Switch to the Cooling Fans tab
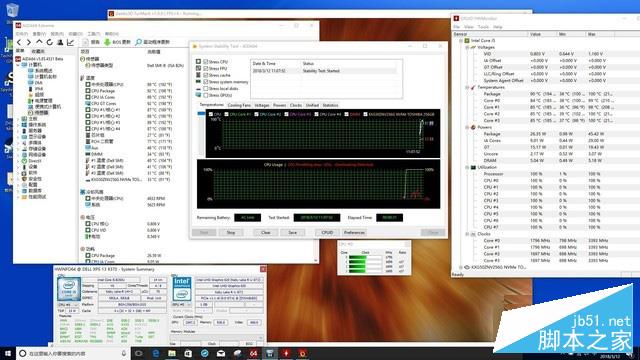 tap(239, 105)
